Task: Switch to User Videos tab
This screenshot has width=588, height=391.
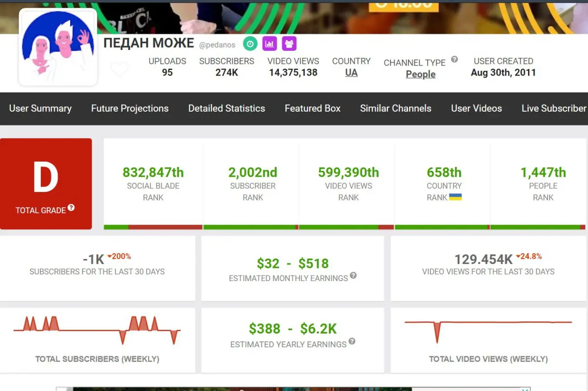Action: tap(477, 109)
